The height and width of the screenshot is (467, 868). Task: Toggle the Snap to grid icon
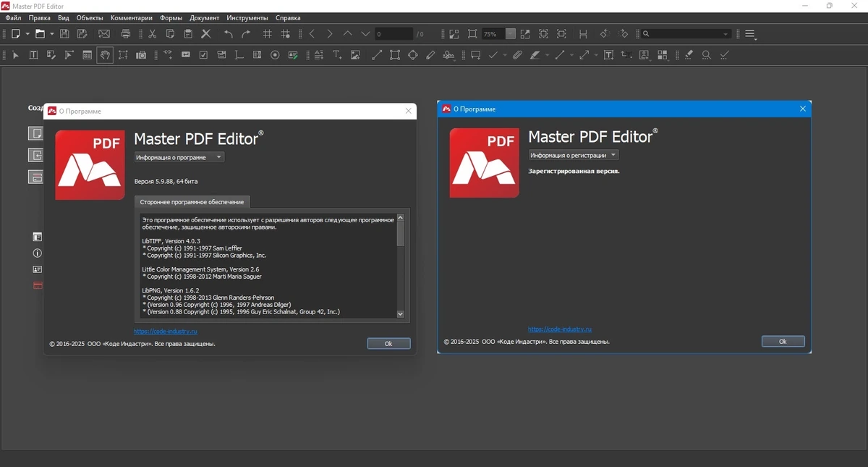point(286,34)
